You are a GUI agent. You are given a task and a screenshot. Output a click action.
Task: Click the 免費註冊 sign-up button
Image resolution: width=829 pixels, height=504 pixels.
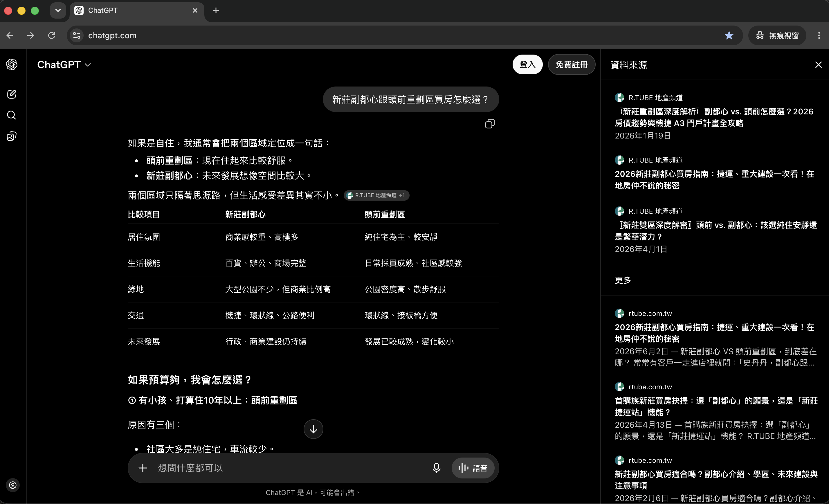point(571,65)
